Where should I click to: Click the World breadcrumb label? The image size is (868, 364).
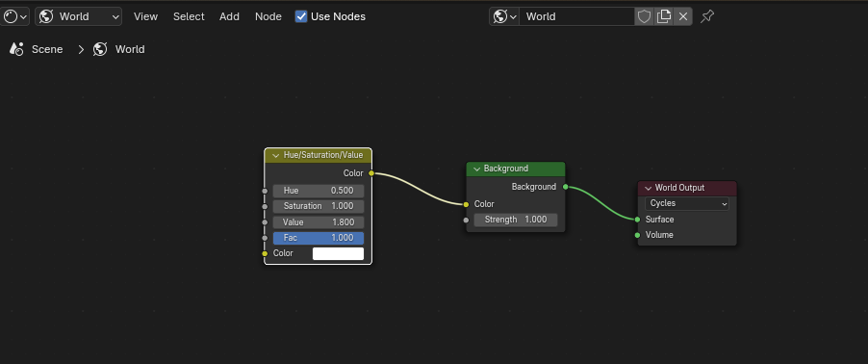pyautogui.click(x=130, y=49)
